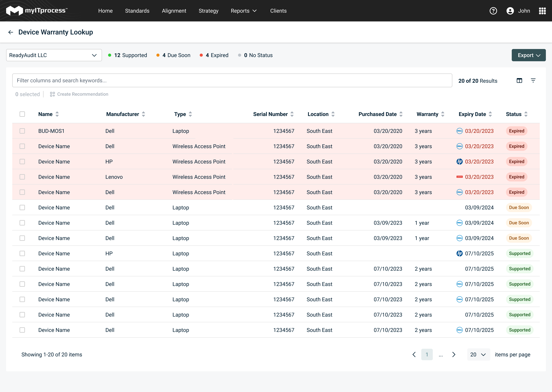This screenshot has height=392, width=552.
Task: Open the Reports menu
Action: click(x=243, y=11)
